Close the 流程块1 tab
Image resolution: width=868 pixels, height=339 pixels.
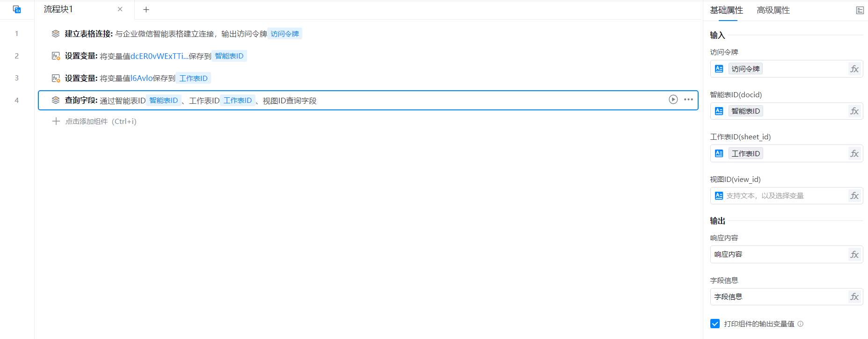120,9
